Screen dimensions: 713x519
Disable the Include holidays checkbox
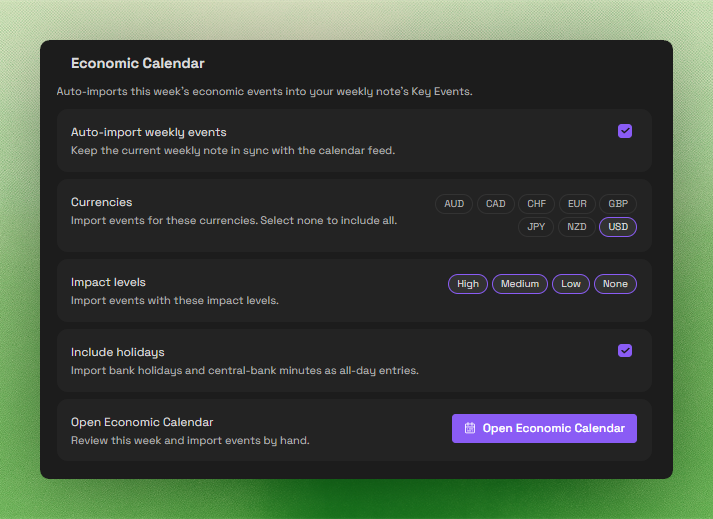click(625, 351)
